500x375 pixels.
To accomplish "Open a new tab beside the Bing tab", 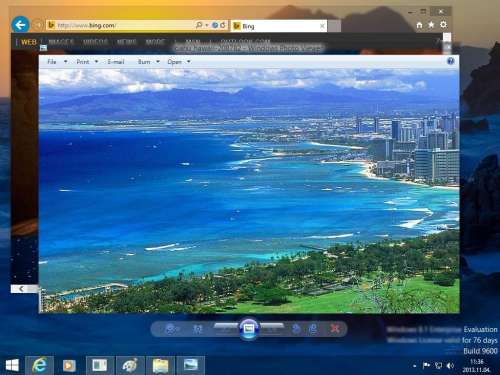I will tap(334, 26).
